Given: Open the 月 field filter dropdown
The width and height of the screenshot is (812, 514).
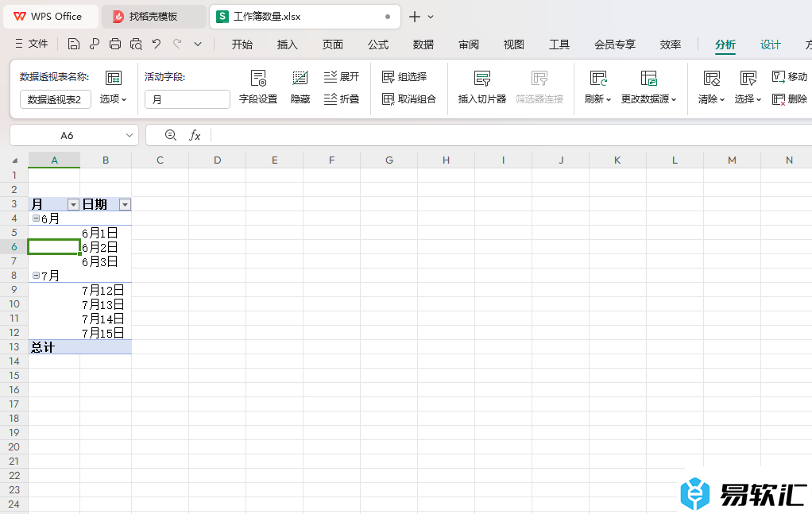Looking at the screenshot, I should click(x=73, y=204).
